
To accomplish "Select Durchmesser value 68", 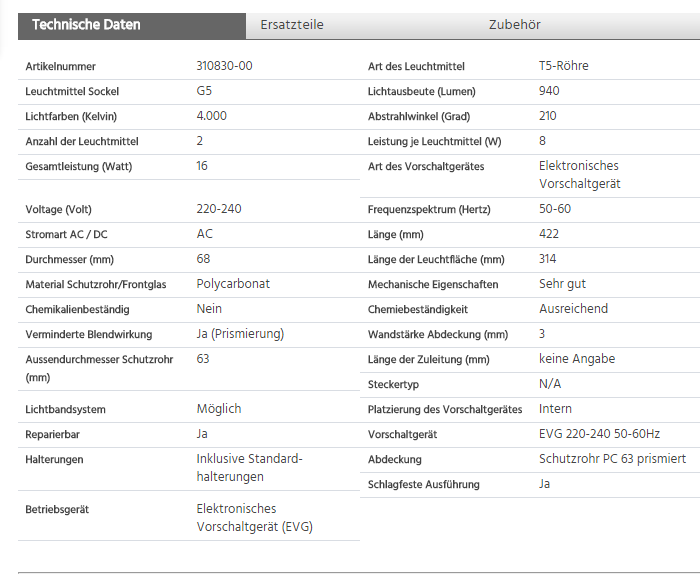I will (203, 259).
